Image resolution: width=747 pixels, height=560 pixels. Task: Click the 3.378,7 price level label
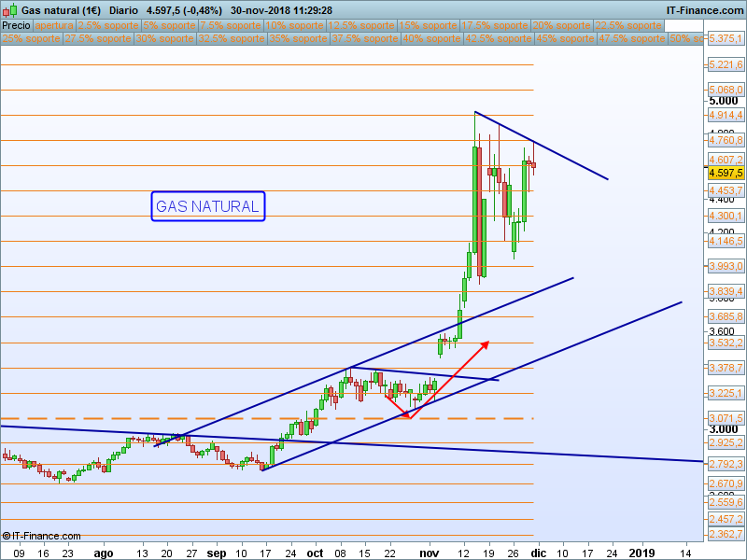(726, 368)
